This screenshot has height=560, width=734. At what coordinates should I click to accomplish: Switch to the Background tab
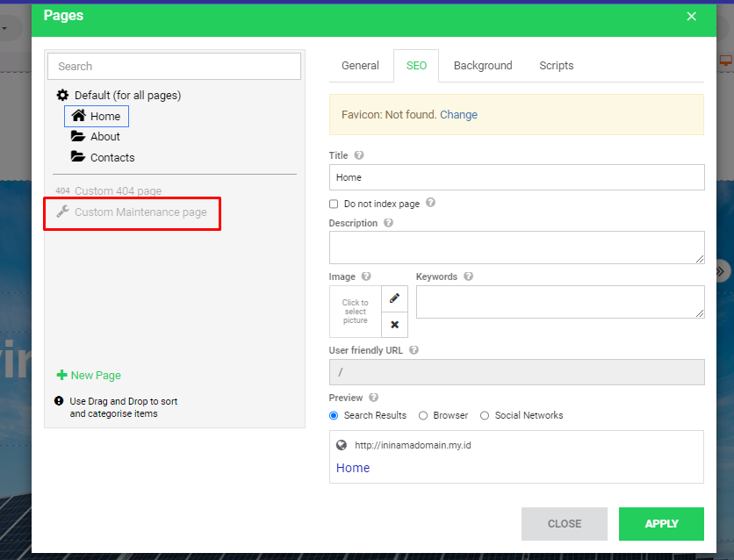482,65
